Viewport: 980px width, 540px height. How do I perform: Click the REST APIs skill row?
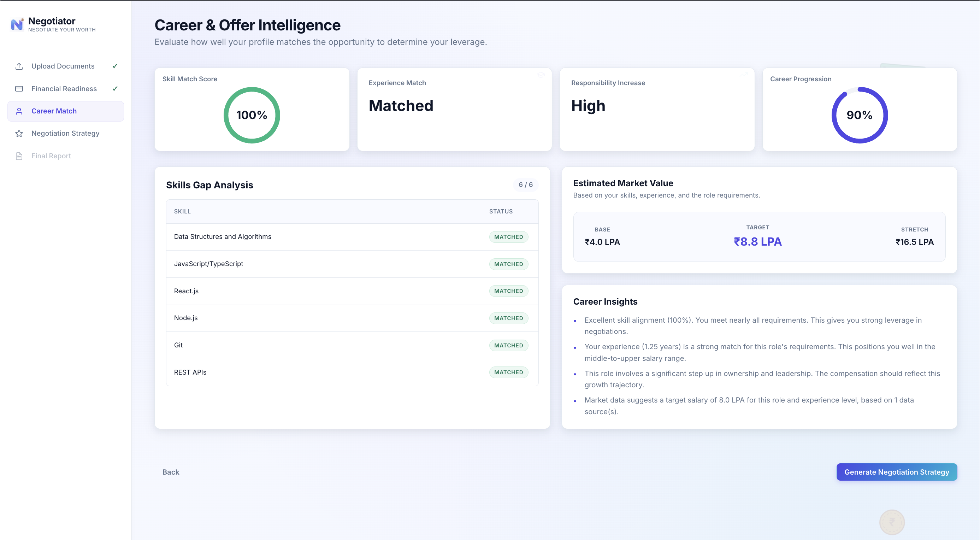352,372
